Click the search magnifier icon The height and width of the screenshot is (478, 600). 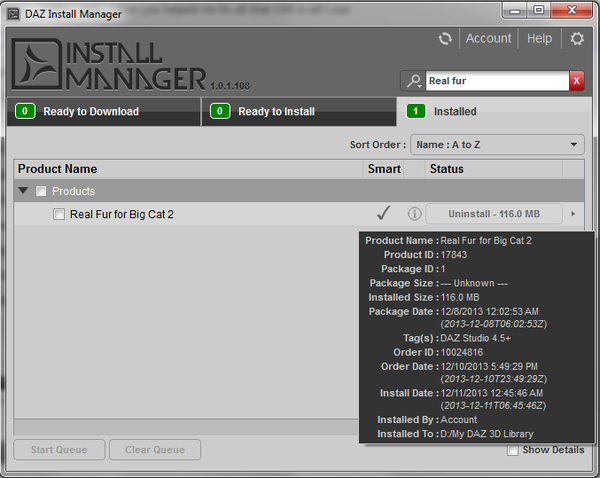413,81
